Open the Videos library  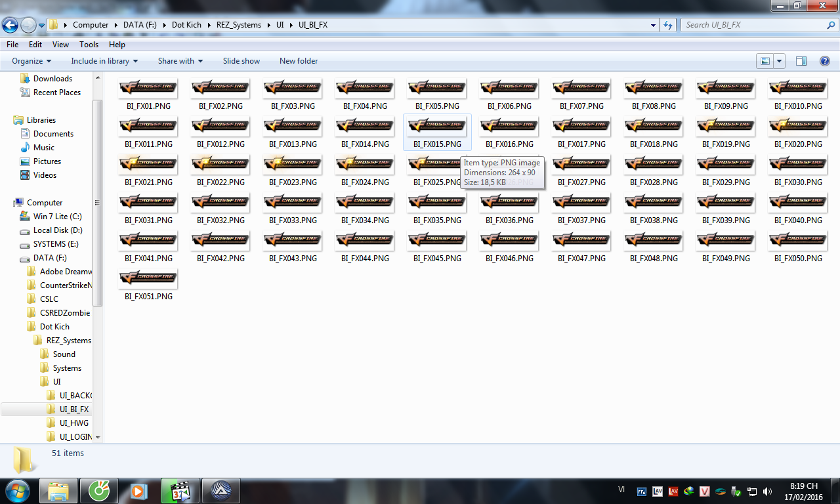point(38,175)
